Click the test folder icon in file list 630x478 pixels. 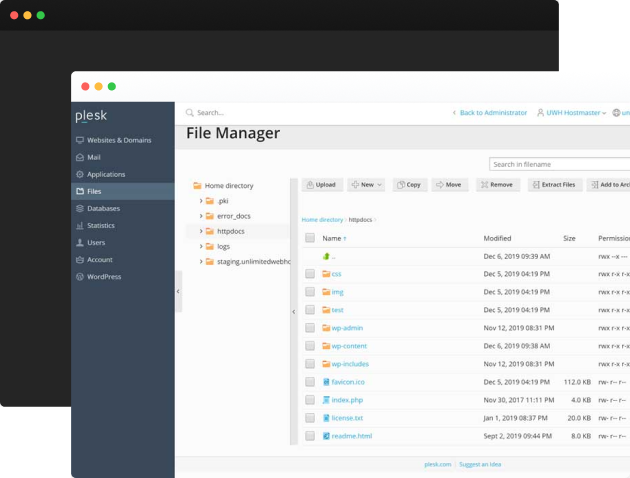click(x=326, y=310)
